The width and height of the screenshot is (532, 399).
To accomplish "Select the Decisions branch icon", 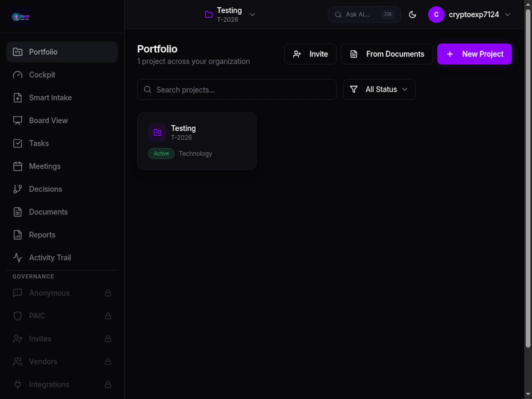I will [18, 189].
